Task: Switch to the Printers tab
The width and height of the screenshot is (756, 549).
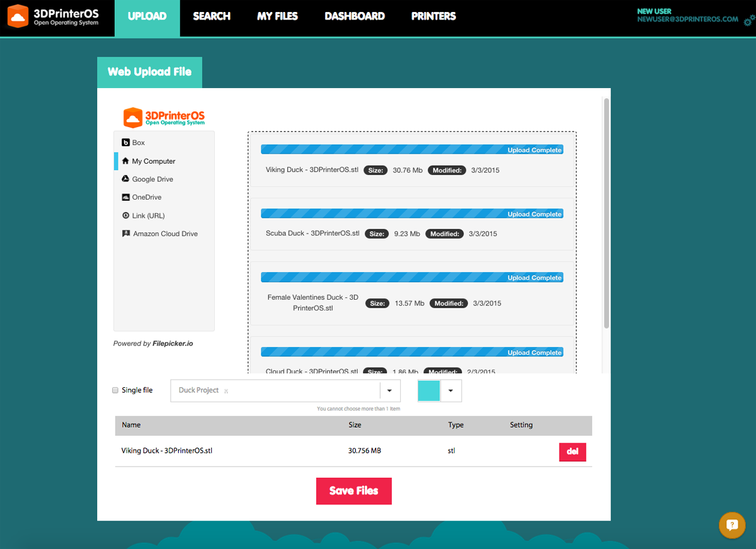Action: click(433, 16)
